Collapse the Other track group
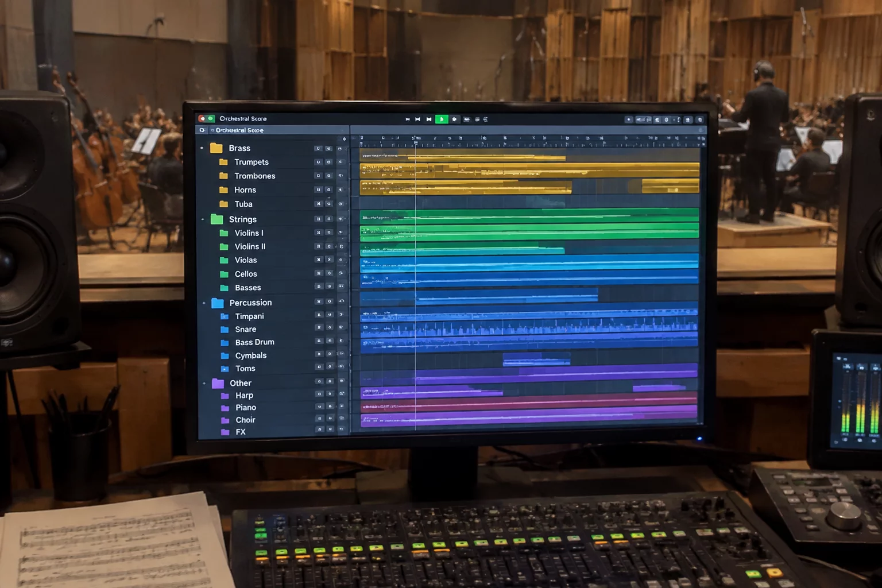The image size is (882, 588). [x=204, y=383]
